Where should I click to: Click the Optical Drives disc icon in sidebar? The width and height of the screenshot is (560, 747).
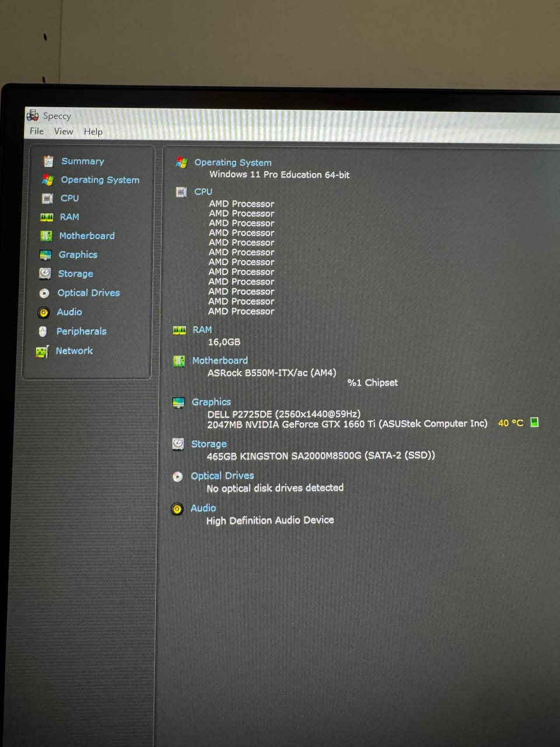(44, 293)
